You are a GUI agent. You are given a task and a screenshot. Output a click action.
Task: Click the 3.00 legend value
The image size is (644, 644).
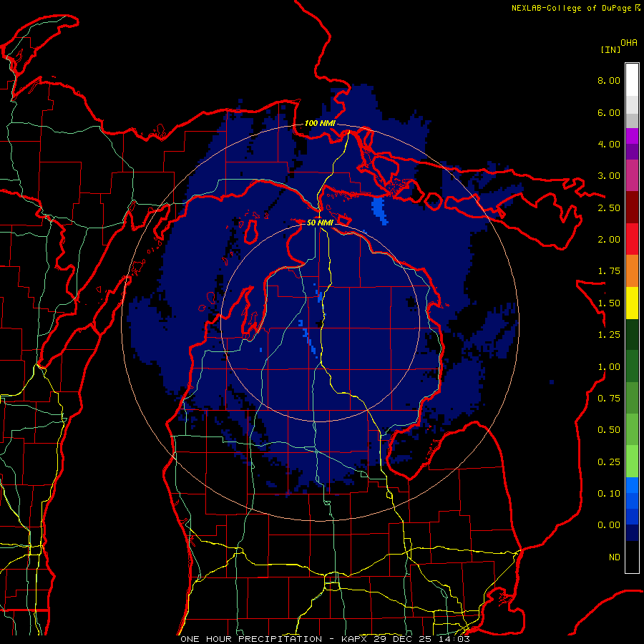[609, 176]
